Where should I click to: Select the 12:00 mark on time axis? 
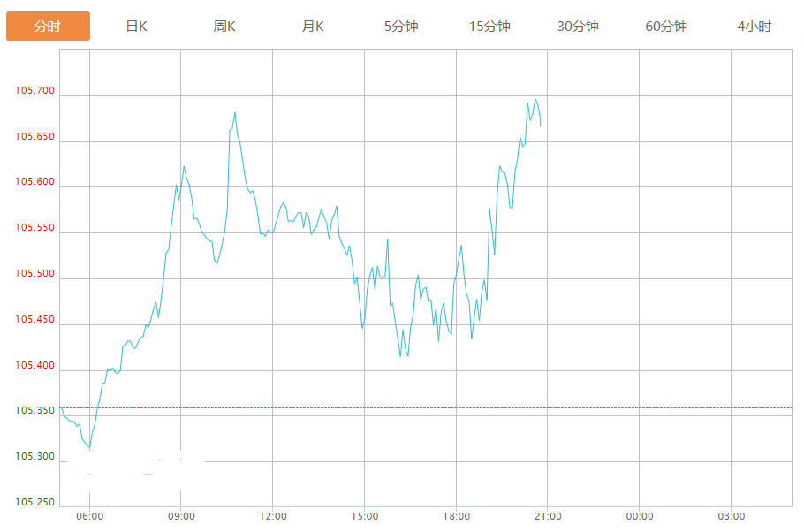point(273,517)
